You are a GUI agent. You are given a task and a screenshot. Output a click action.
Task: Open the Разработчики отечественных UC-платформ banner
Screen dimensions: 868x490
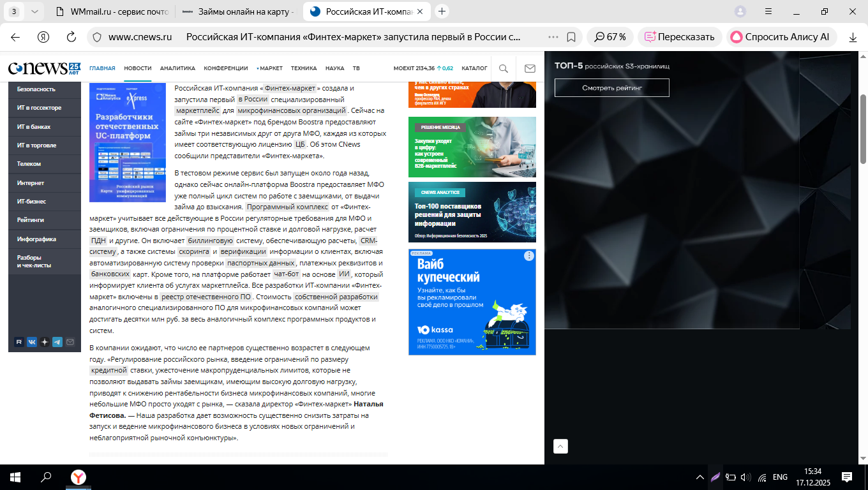[128, 142]
